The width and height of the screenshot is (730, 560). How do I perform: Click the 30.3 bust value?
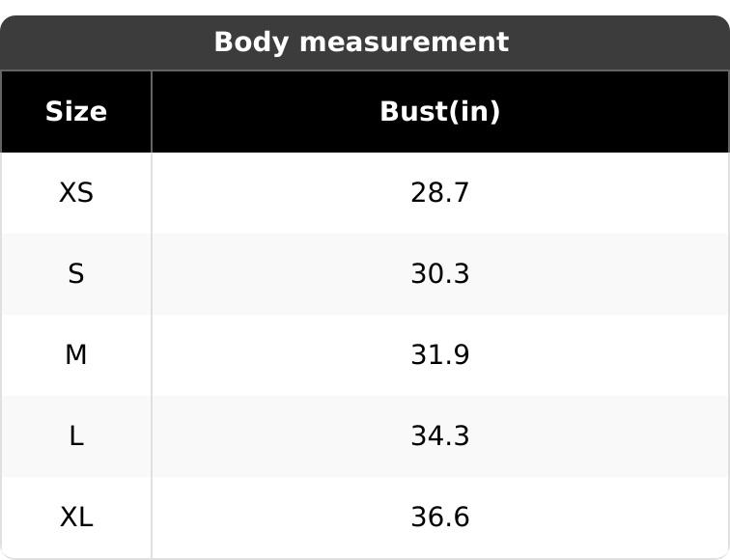(439, 274)
